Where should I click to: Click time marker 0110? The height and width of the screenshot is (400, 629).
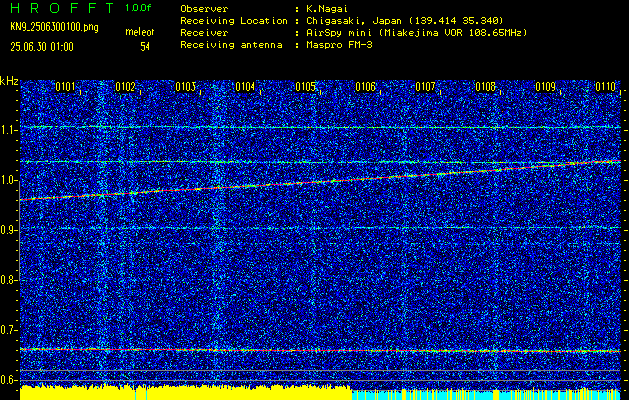coord(605,87)
